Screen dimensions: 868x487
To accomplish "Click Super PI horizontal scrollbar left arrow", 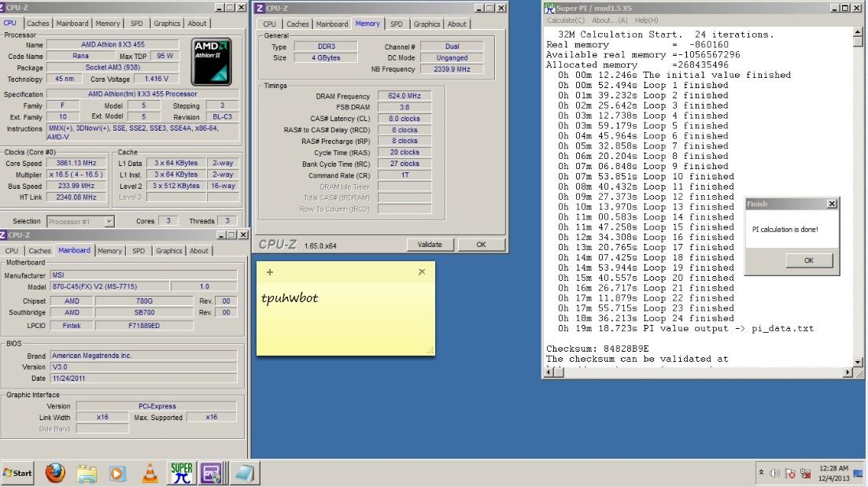I will 550,372.
